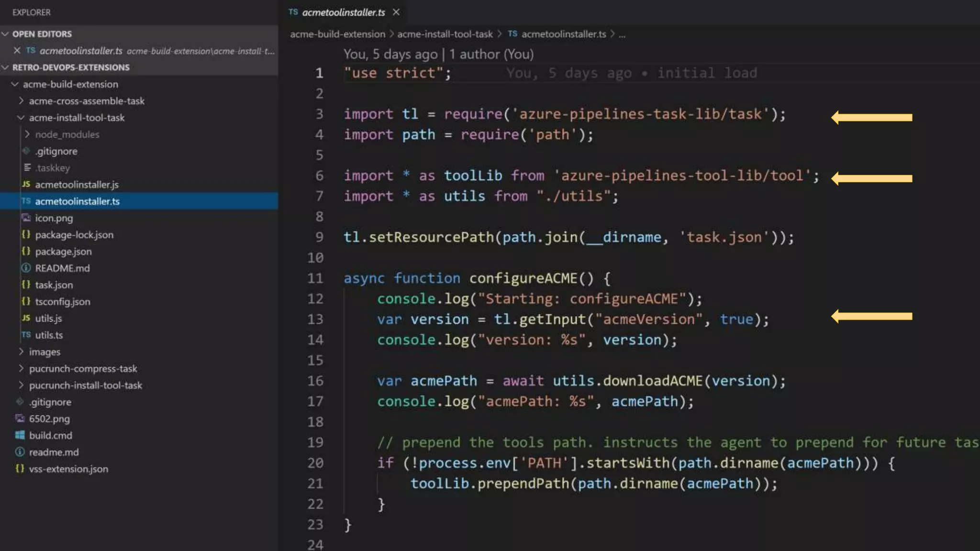This screenshot has height=551, width=980.
Task: Close acmetoolinstaller.ts in Open Editors list
Action: pos(17,51)
